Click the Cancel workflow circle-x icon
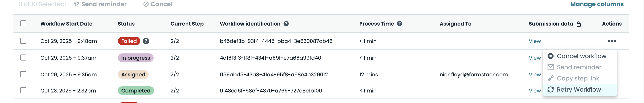Viewport: 644px width, 103px height. pos(551,56)
